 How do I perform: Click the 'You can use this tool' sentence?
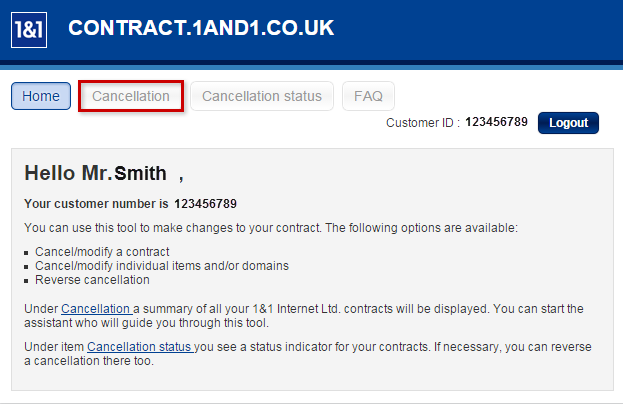tap(270, 228)
